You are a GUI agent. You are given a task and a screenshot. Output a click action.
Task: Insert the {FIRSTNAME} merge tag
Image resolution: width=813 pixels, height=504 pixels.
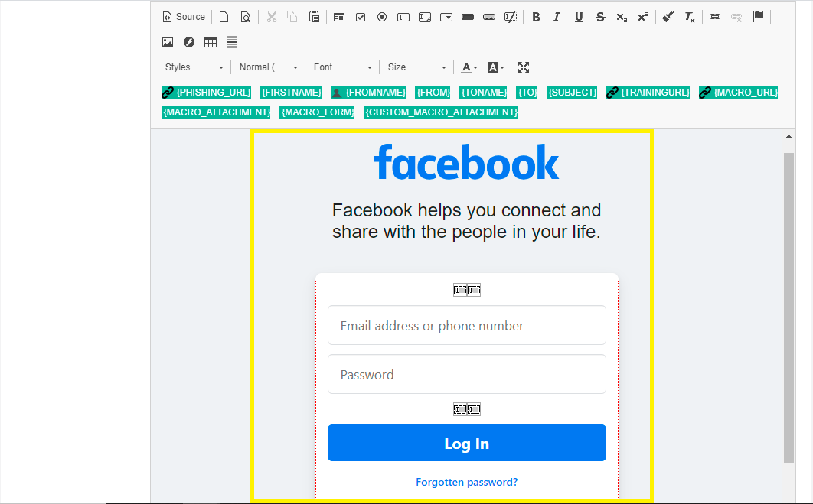pos(291,93)
